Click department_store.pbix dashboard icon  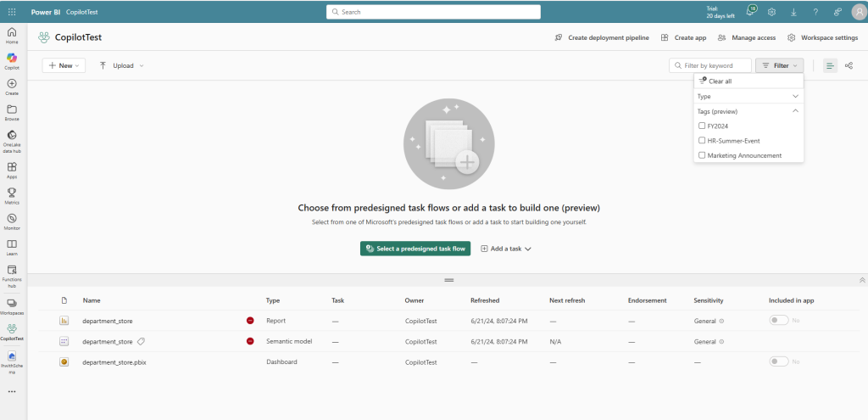(64, 361)
